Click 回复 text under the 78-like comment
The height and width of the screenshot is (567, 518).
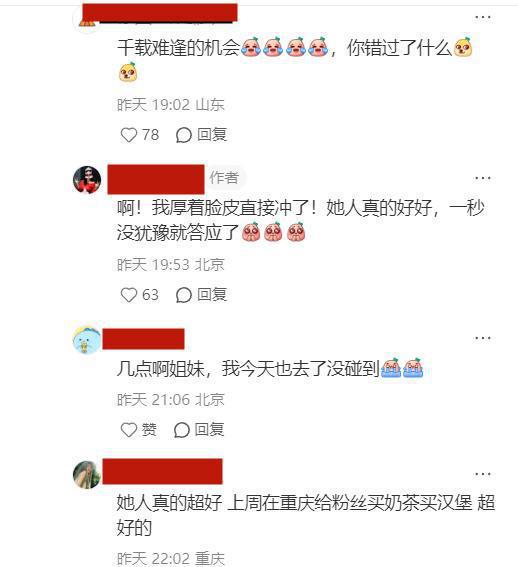point(212,135)
